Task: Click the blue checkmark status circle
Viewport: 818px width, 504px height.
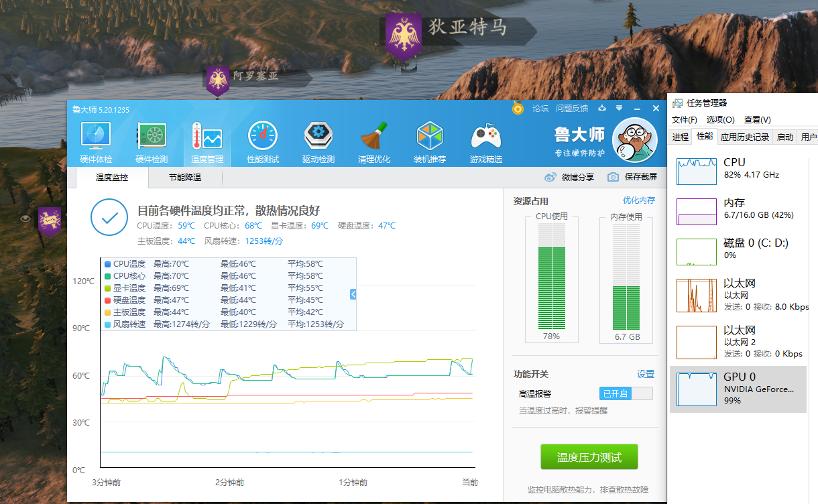Action: [109, 217]
